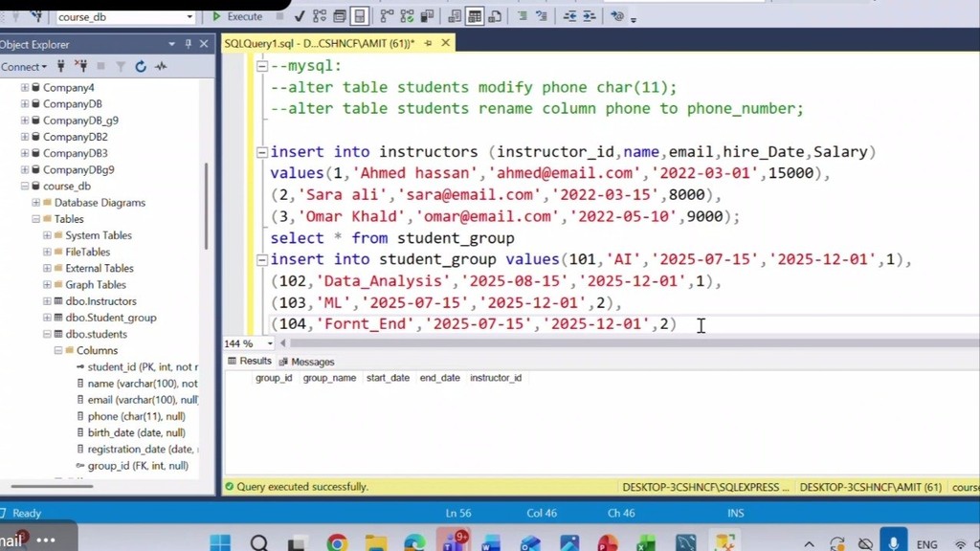Switch to the Results tab

tap(250, 361)
